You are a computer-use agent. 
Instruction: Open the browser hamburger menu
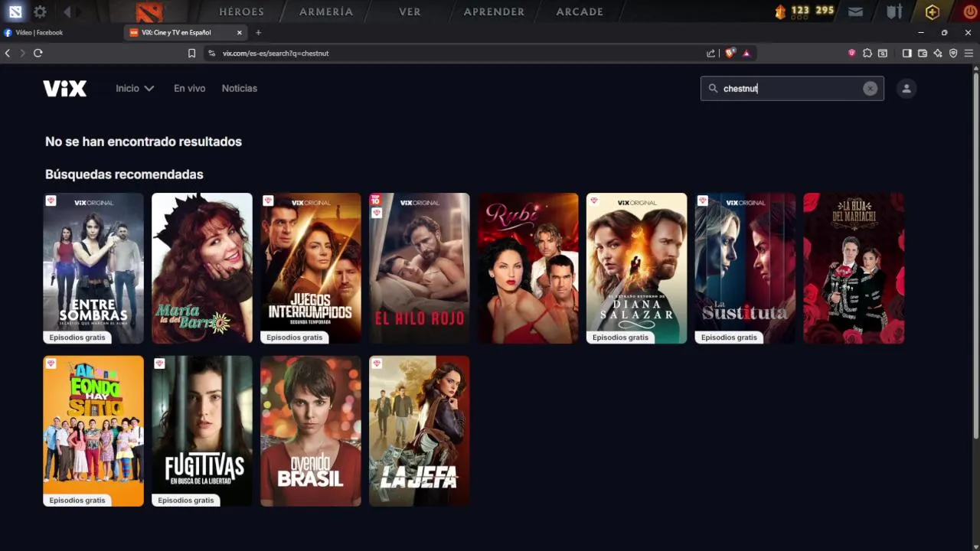pos(969,53)
